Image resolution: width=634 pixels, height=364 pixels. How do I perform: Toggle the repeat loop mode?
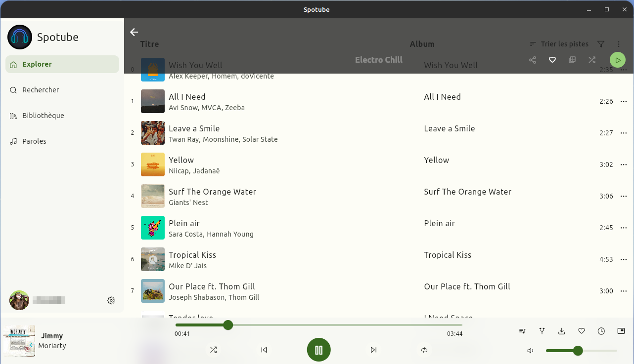(424, 350)
